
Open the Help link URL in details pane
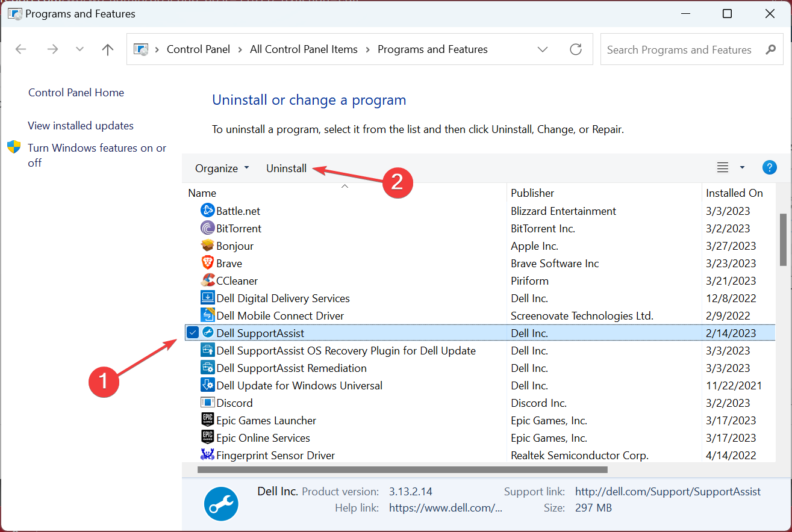pyautogui.click(x=446, y=508)
